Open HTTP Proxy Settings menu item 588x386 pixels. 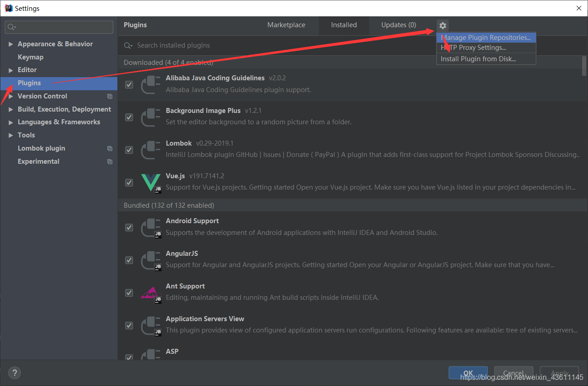[x=486, y=48]
